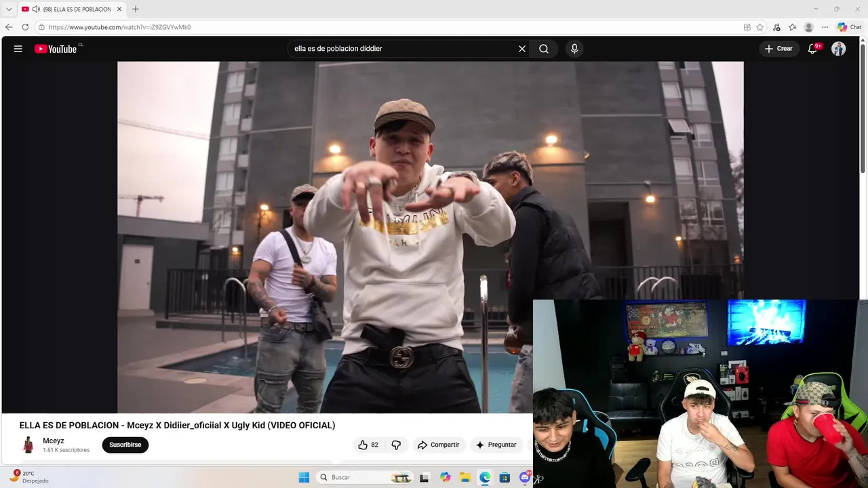Open the YouTube guide hamburger menu
Screen dimensions: 868x488
pos(18,49)
